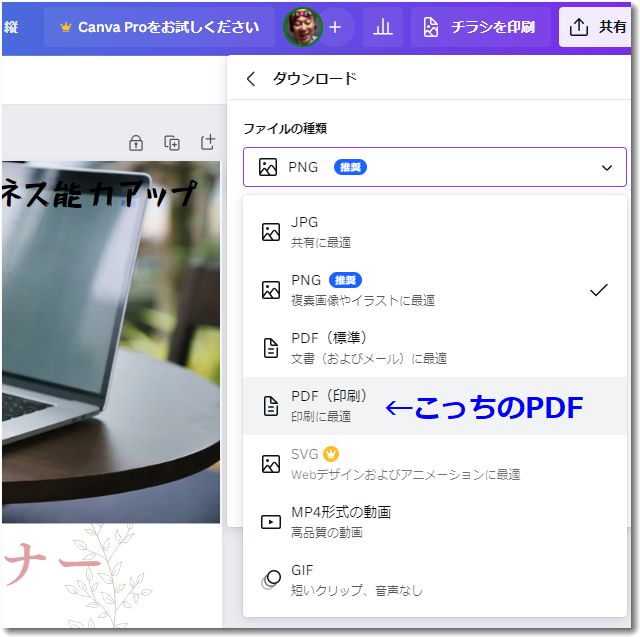640x637 pixels.
Task: Click the analytics bar chart icon
Action: coord(382,27)
